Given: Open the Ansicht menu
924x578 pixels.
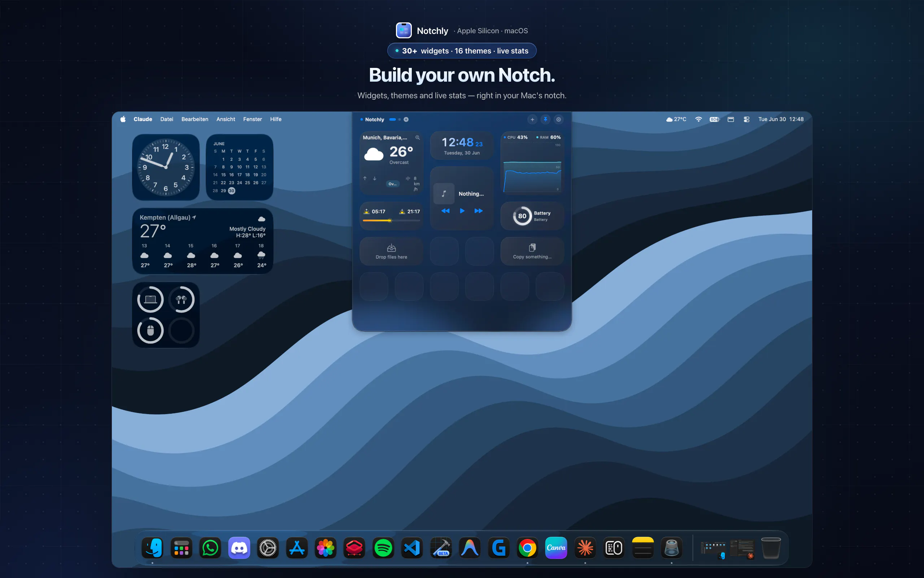Looking at the screenshot, I should pos(226,119).
